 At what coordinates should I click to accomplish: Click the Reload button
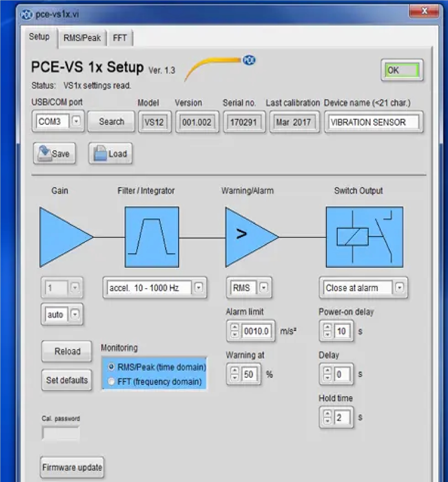coord(67,351)
